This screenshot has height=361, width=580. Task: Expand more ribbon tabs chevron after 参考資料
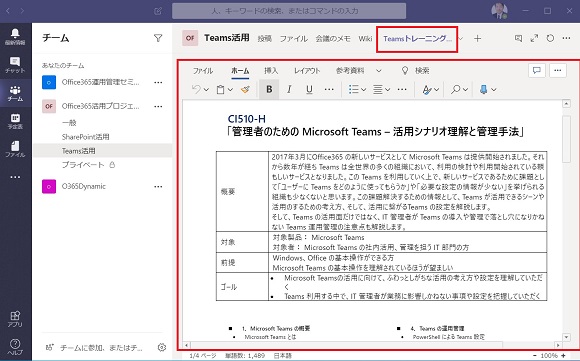(x=378, y=71)
